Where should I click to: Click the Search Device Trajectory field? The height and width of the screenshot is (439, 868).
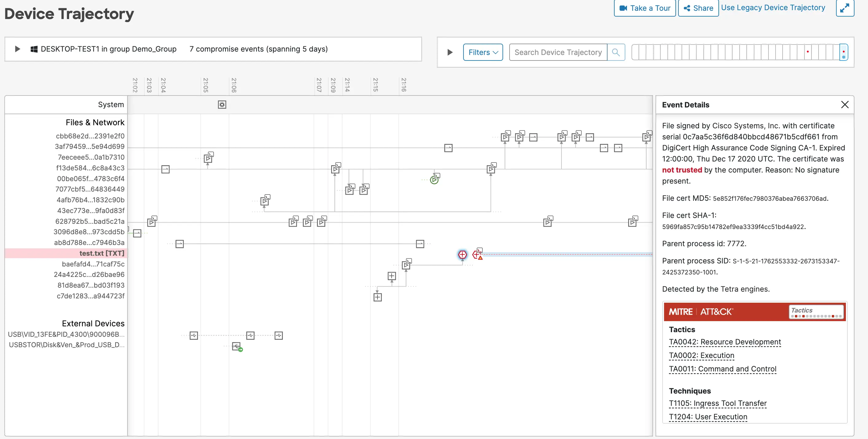point(558,52)
